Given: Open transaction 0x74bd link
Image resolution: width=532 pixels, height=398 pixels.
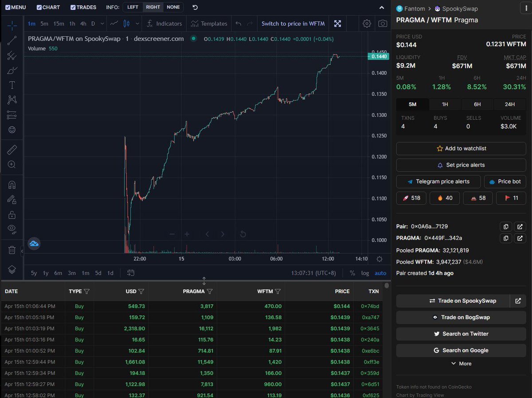Looking at the screenshot, I should pyautogui.click(x=370, y=306).
